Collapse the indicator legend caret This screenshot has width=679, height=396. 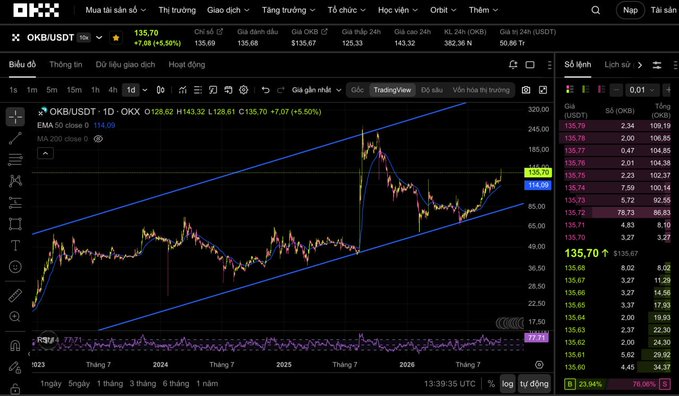tap(45, 153)
